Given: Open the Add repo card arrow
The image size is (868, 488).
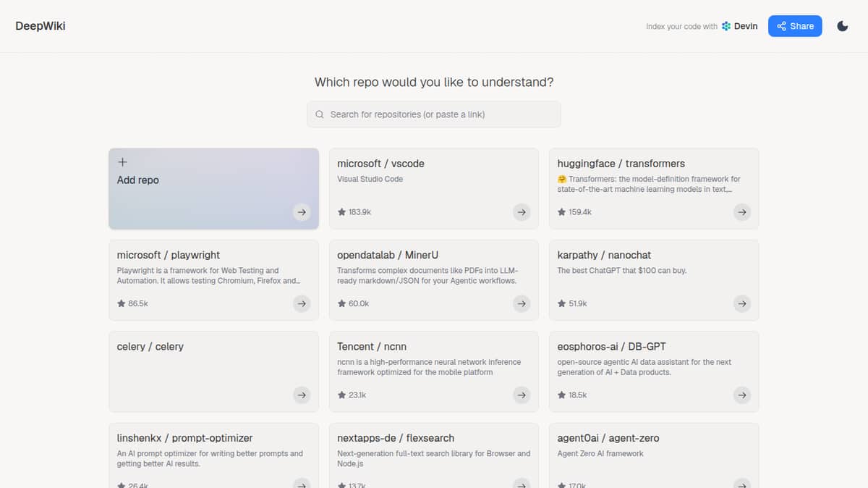Looking at the screenshot, I should (302, 212).
